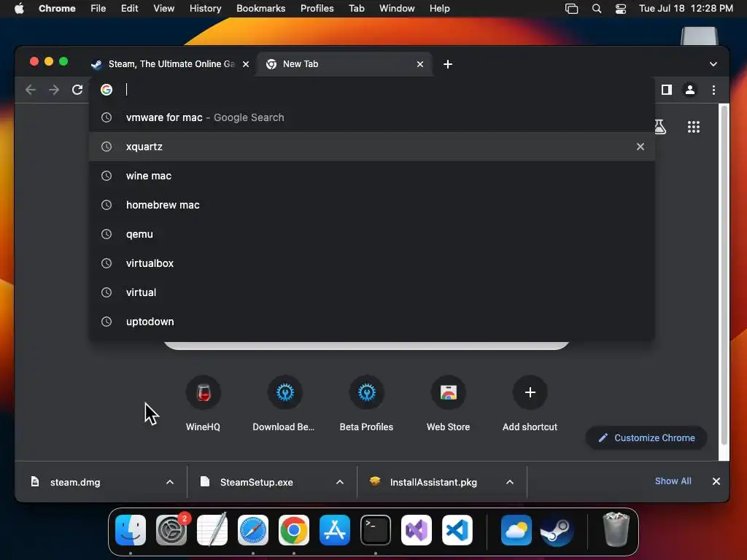The image size is (747, 560).
Task: Open the Profiles menu
Action: pos(317,8)
